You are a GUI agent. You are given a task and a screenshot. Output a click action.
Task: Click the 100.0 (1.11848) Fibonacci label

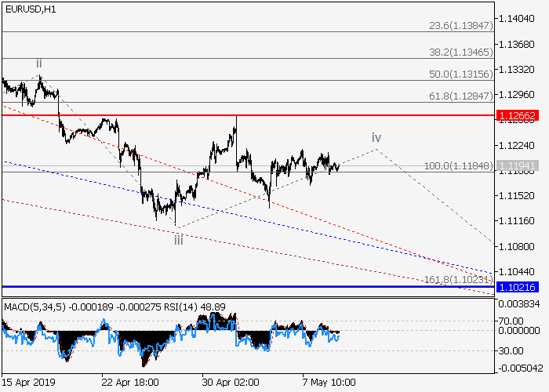pos(457,166)
